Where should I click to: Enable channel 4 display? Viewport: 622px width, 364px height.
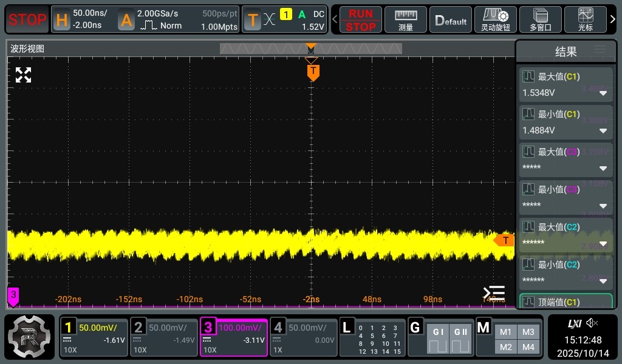pos(303,338)
